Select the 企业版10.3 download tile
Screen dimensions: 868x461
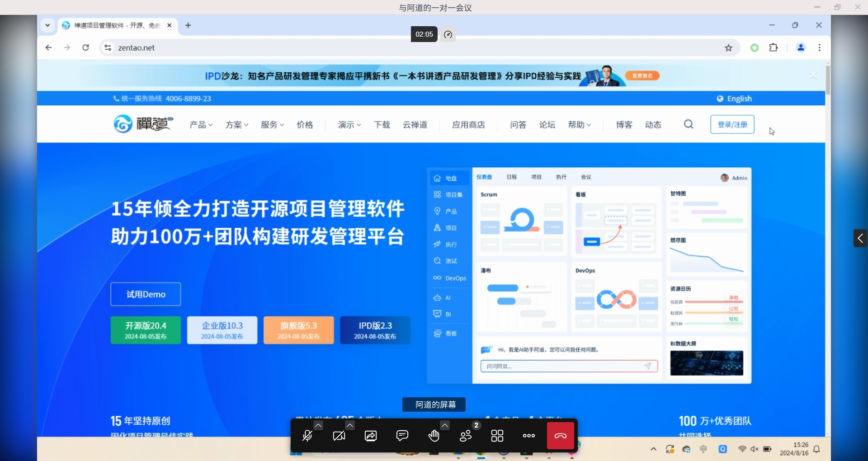tap(222, 330)
